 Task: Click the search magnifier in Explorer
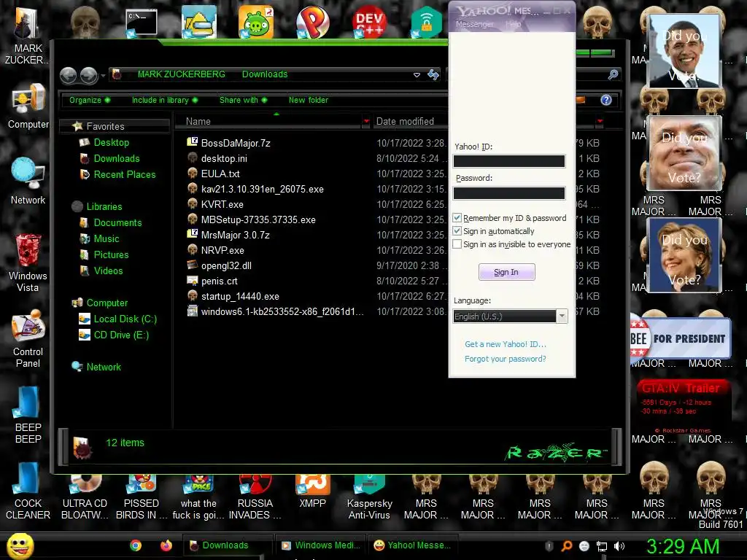[x=613, y=74]
